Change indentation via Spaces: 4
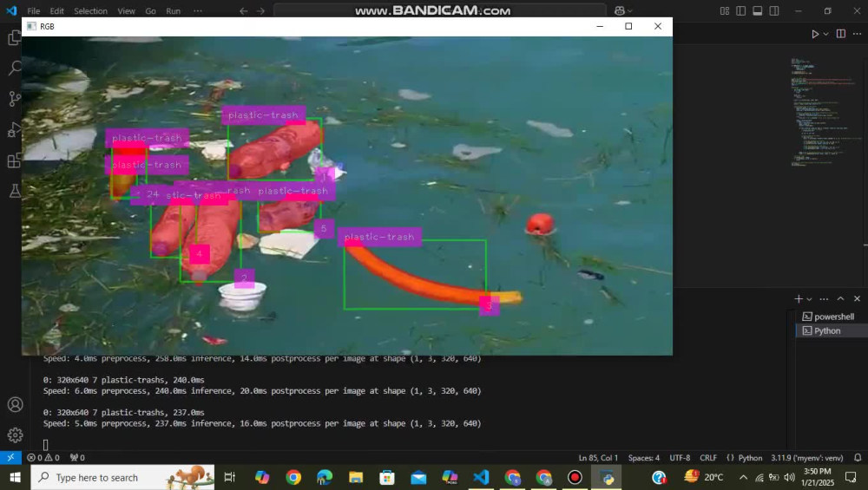 pos(643,457)
